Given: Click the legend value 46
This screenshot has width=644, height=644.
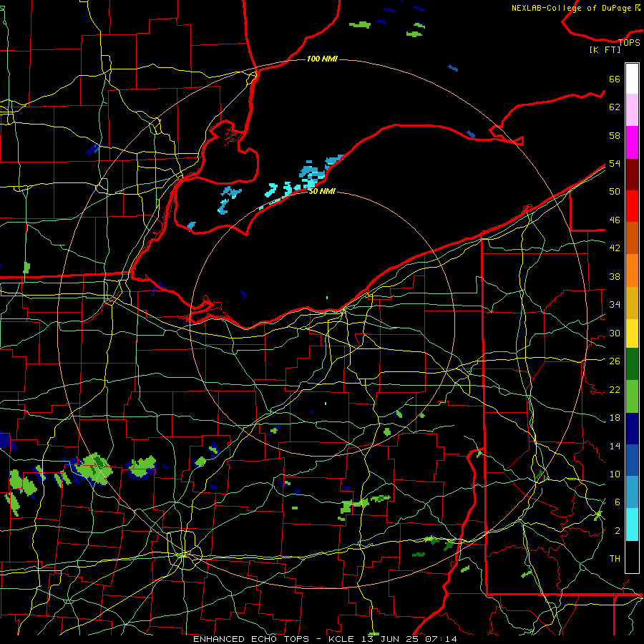Looking at the screenshot, I should pyautogui.click(x=615, y=220).
